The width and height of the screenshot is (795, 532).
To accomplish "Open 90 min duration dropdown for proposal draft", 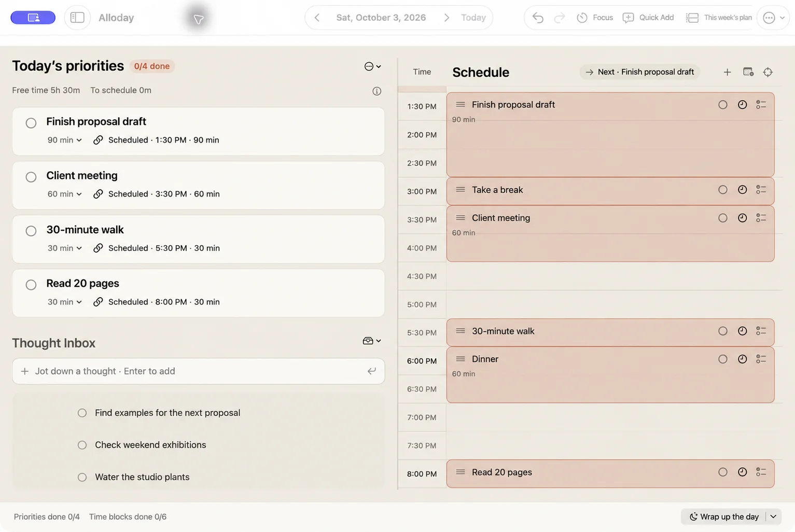I will click(x=65, y=140).
